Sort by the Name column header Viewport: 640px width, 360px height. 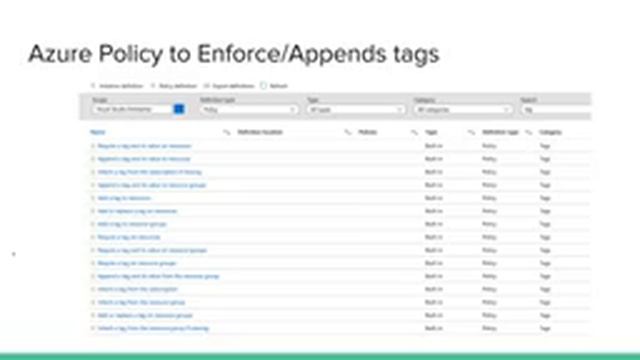point(98,132)
